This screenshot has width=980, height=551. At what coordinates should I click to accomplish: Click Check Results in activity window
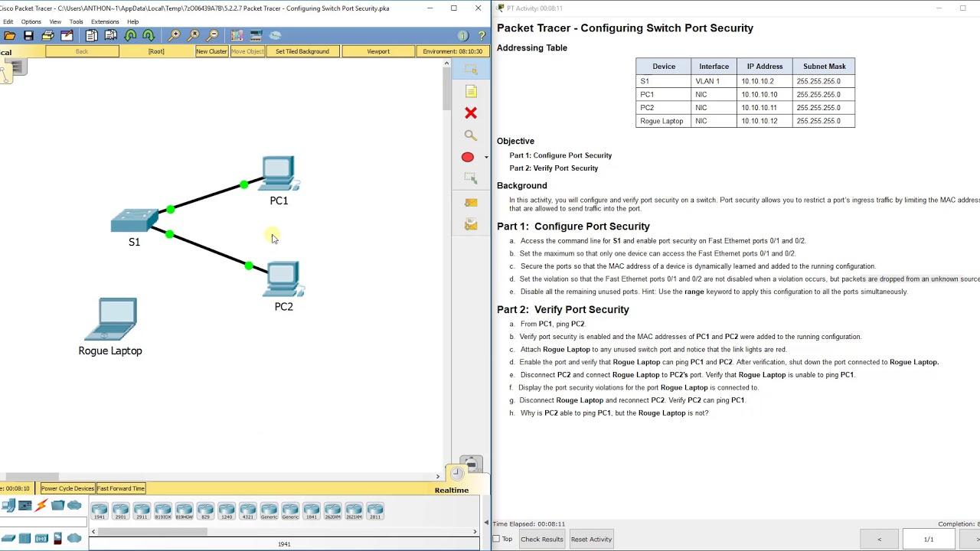[x=542, y=540]
